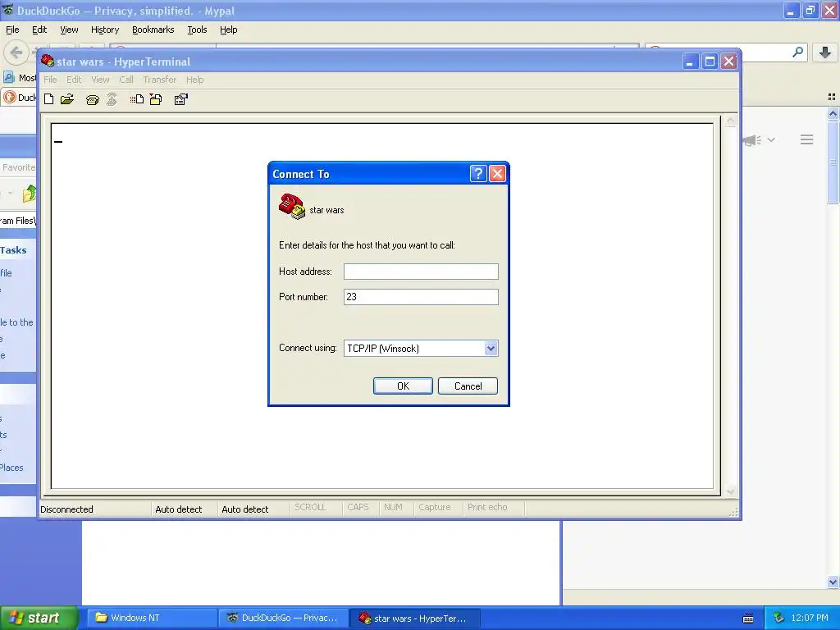Switch to Windows NT taskbar item

(x=152, y=618)
